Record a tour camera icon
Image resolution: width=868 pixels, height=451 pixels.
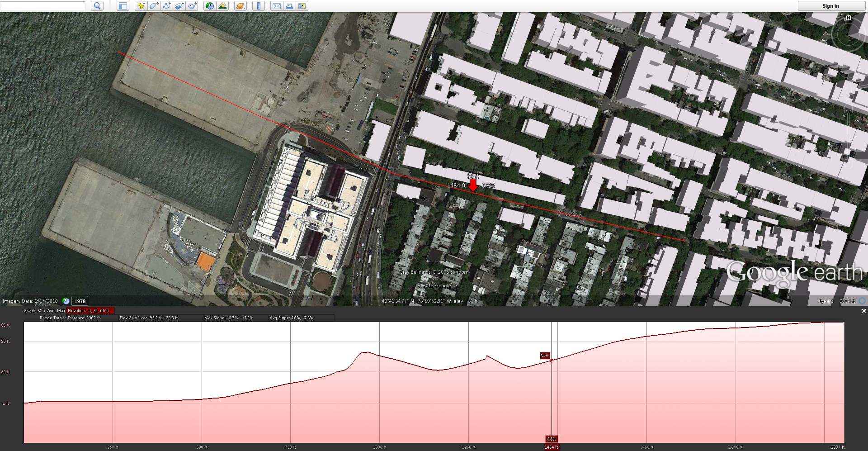(192, 6)
